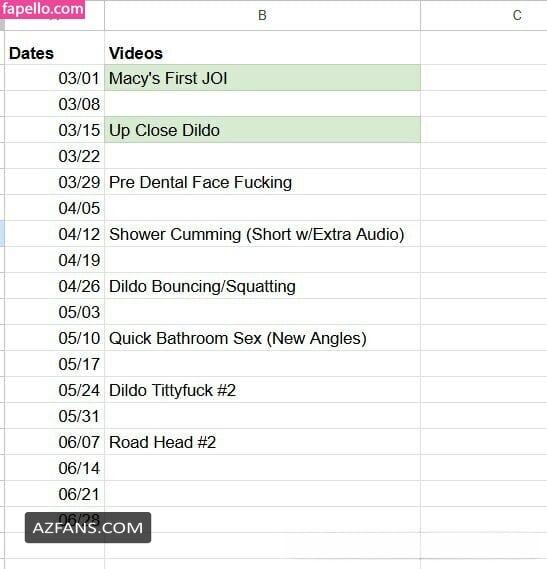Select column C header
This screenshot has height=569, width=547.
pyautogui.click(x=484, y=15)
